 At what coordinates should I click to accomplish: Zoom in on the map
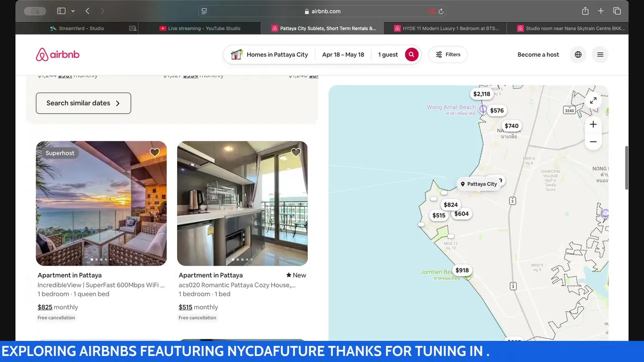(x=593, y=124)
